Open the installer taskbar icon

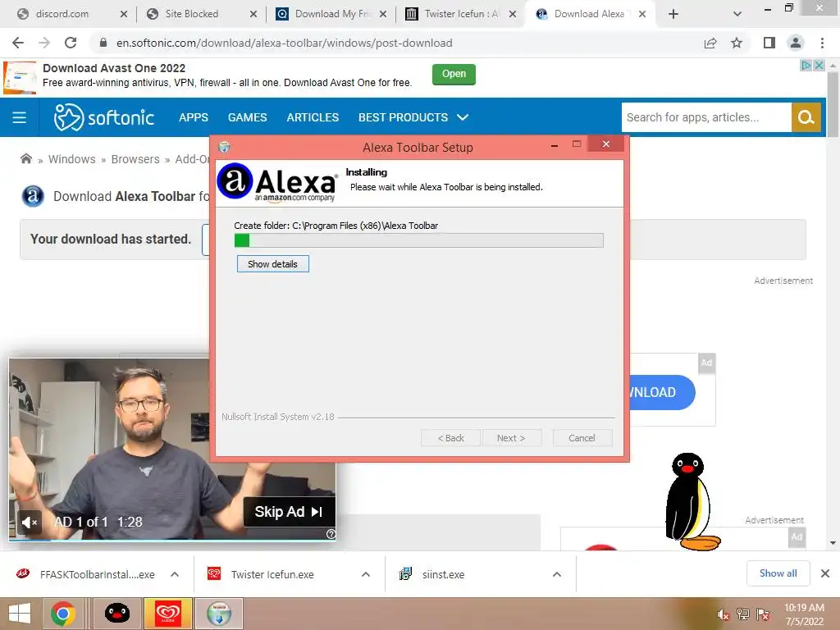219,614
